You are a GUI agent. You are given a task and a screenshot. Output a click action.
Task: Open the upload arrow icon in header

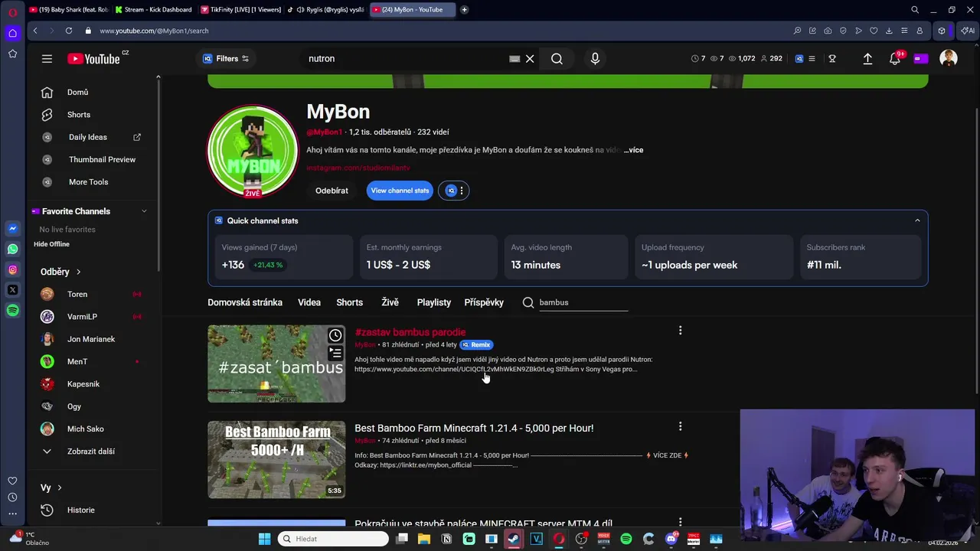867,59
